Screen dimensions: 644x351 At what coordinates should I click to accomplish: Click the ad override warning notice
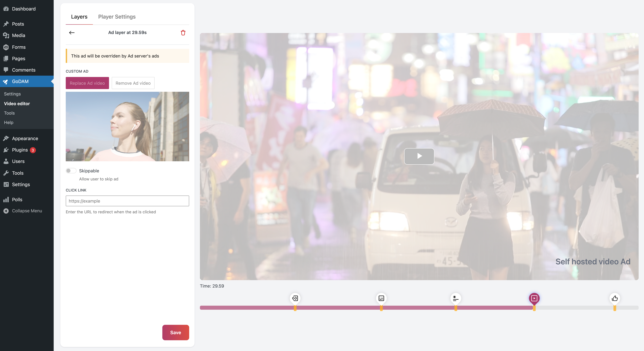click(127, 56)
